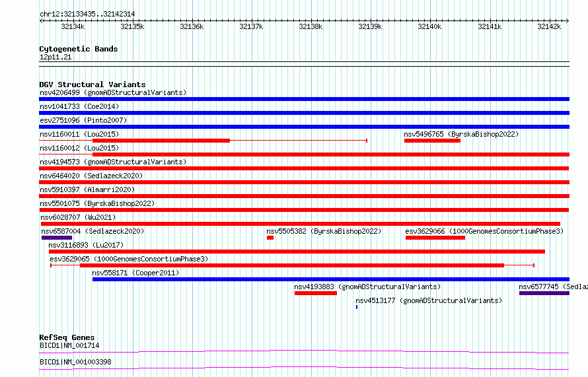The height and width of the screenshot is (377, 588).
Task: Click the DGV Structural Variants track title
Action: [x=92, y=85]
